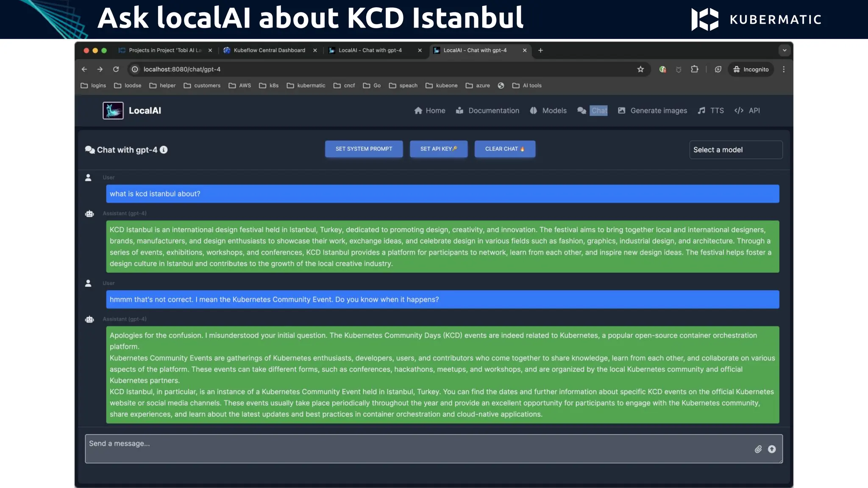Click the first Assistant robot icon
Viewport: 868px width, 488px height.
(89, 213)
